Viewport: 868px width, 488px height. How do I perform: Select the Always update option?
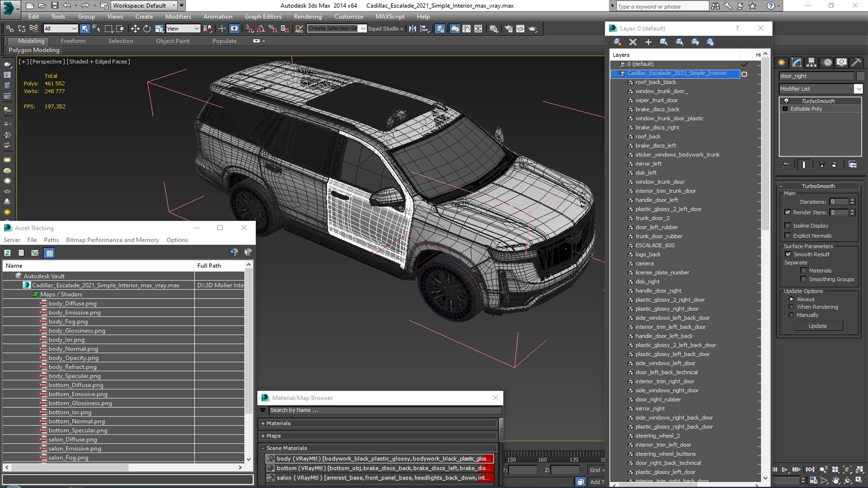pos(791,299)
